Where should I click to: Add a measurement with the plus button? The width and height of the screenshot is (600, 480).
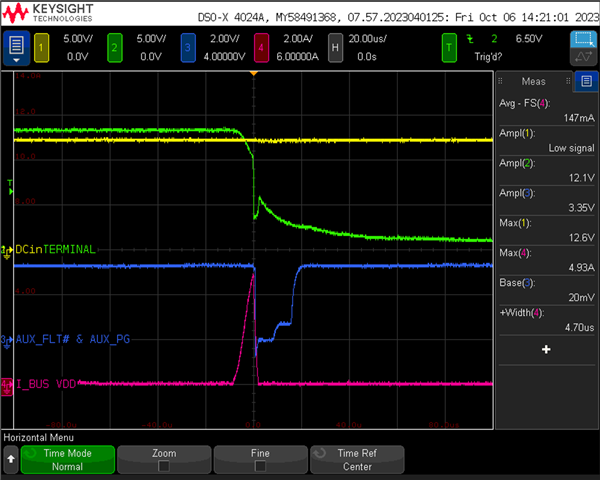[546, 349]
